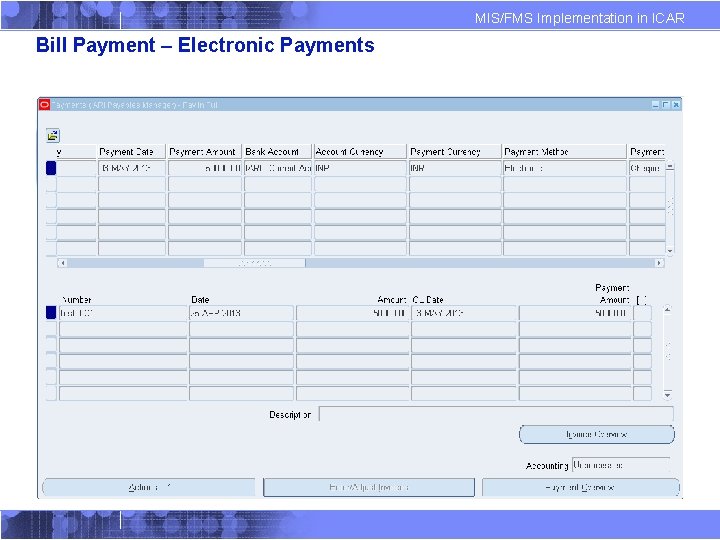Image resolution: width=720 pixels, height=540 pixels.
Task: Click the Enter/Adjust Invoices button
Action: pyautogui.click(x=369, y=487)
